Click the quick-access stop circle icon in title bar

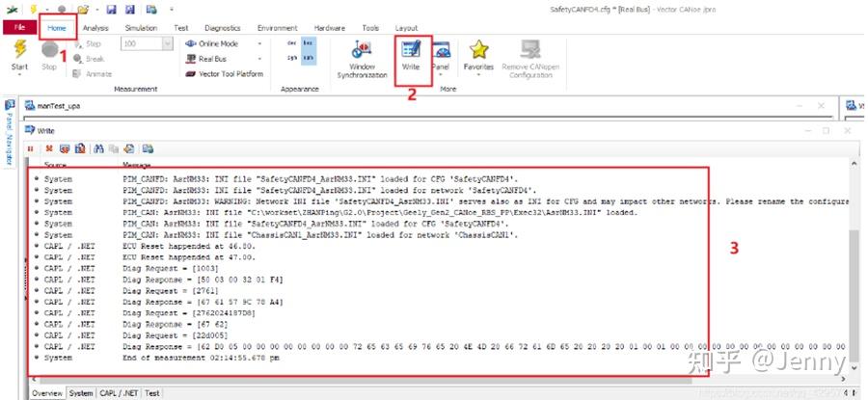click(62, 10)
